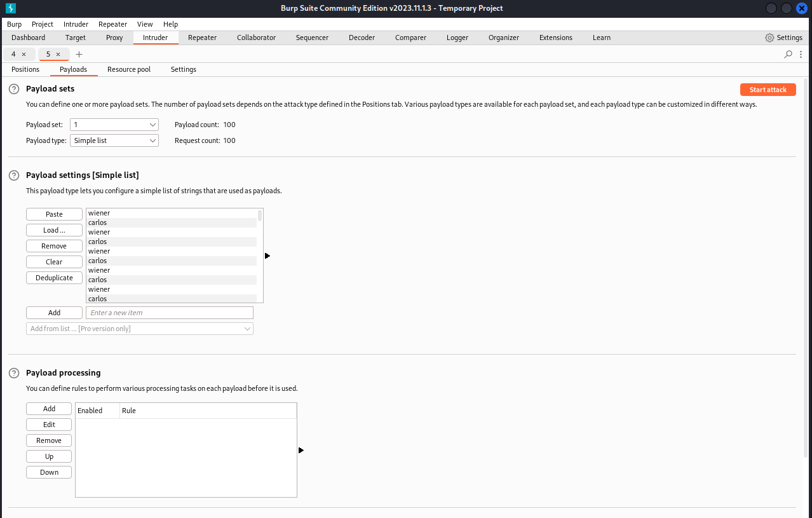Open the Repeater menu
This screenshot has height=518, width=812.
click(113, 24)
